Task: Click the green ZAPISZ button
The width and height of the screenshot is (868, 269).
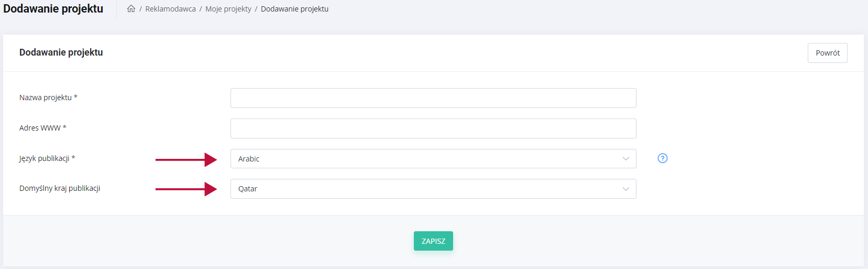Action: coord(433,241)
